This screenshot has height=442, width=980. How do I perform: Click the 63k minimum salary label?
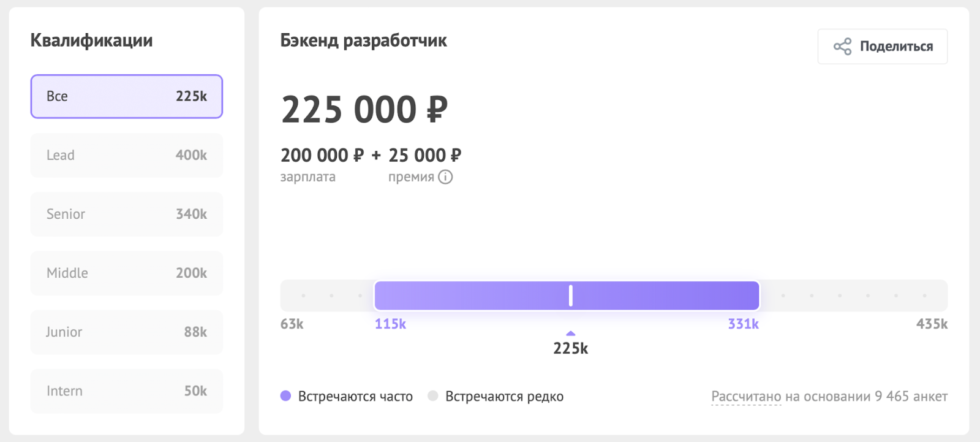[x=292, y=324]
